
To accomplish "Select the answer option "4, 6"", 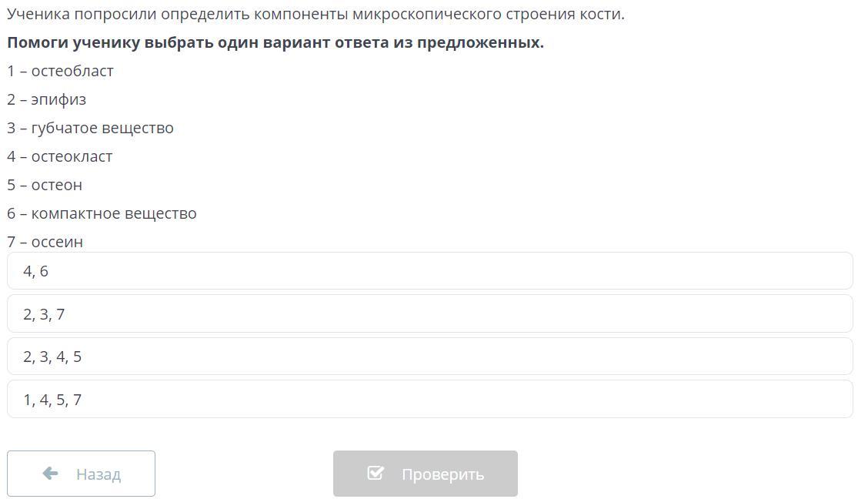I will click(x=429, y=271).
